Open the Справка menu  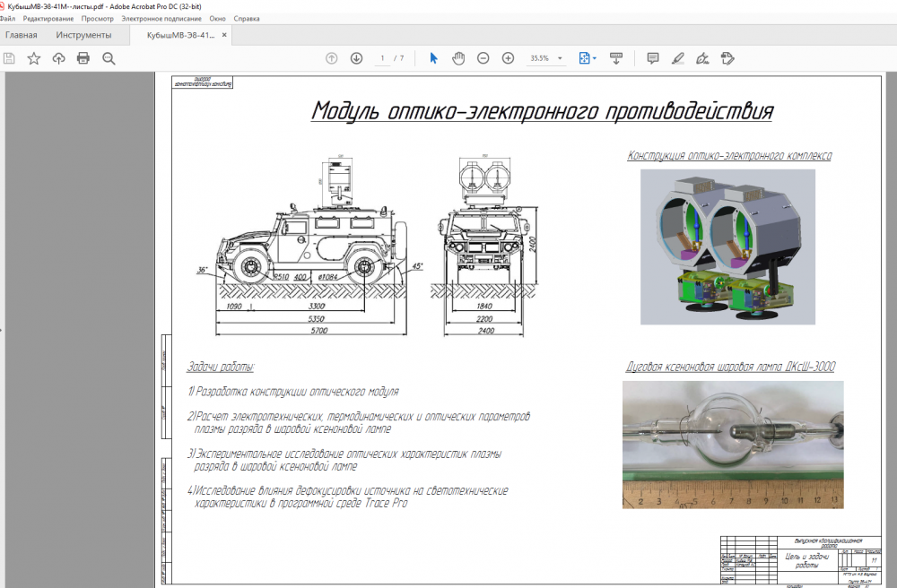click(x=247, y=18)
